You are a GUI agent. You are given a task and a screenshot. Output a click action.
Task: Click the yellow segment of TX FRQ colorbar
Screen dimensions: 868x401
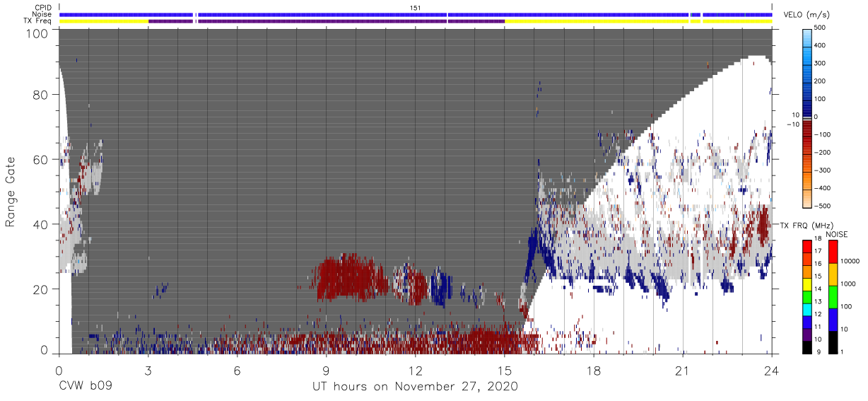tap(807, 283)
